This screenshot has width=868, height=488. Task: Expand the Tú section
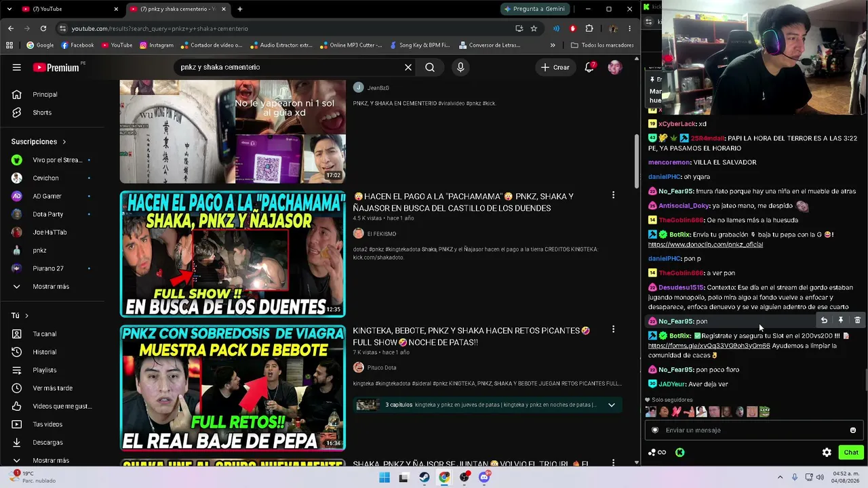pos(20,316)
